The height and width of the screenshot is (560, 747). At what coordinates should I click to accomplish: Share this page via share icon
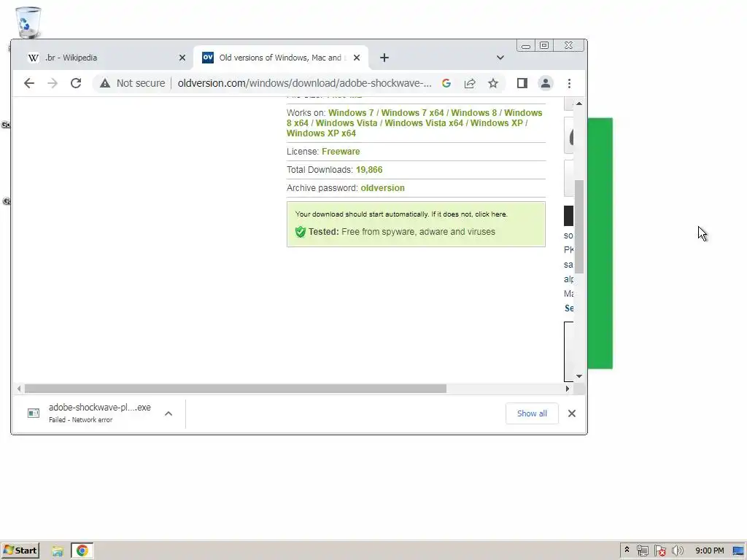pos(470,83)
